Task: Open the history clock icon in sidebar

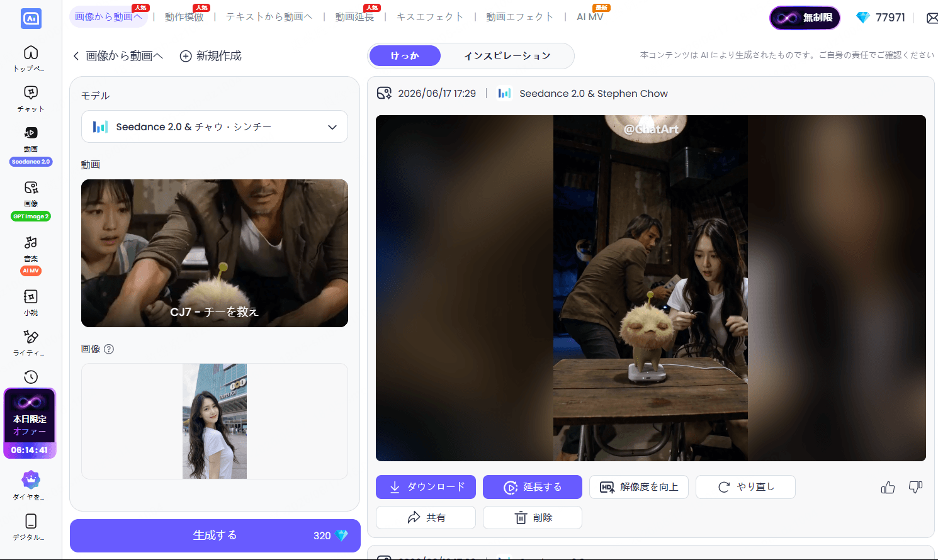Action: coord(31,377)
